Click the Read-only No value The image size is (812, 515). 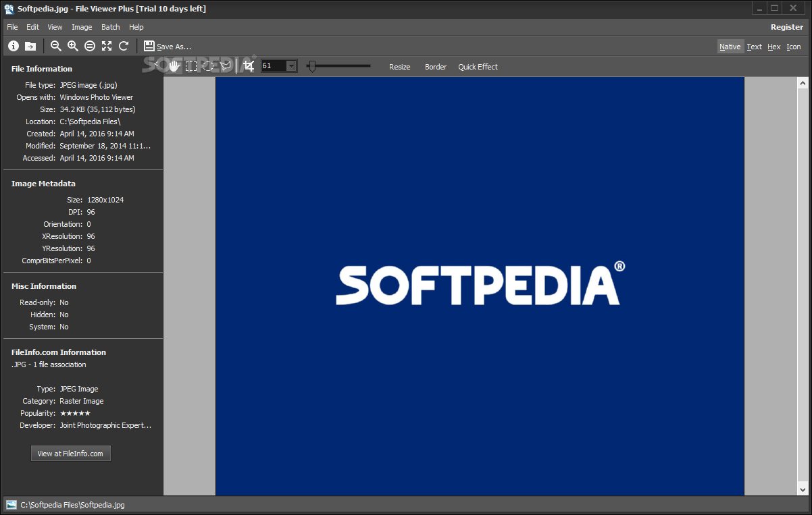(x=64, y=302)
